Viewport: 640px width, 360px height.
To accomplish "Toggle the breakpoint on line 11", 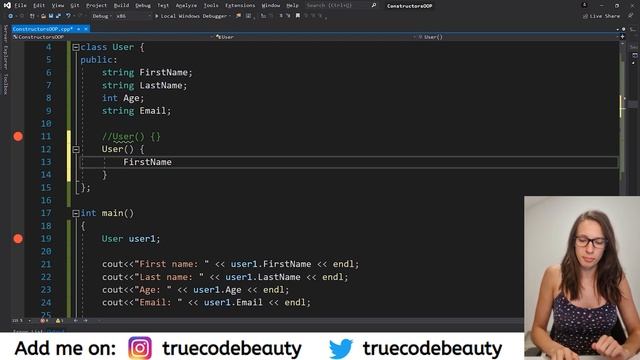I will coord(18,136).
